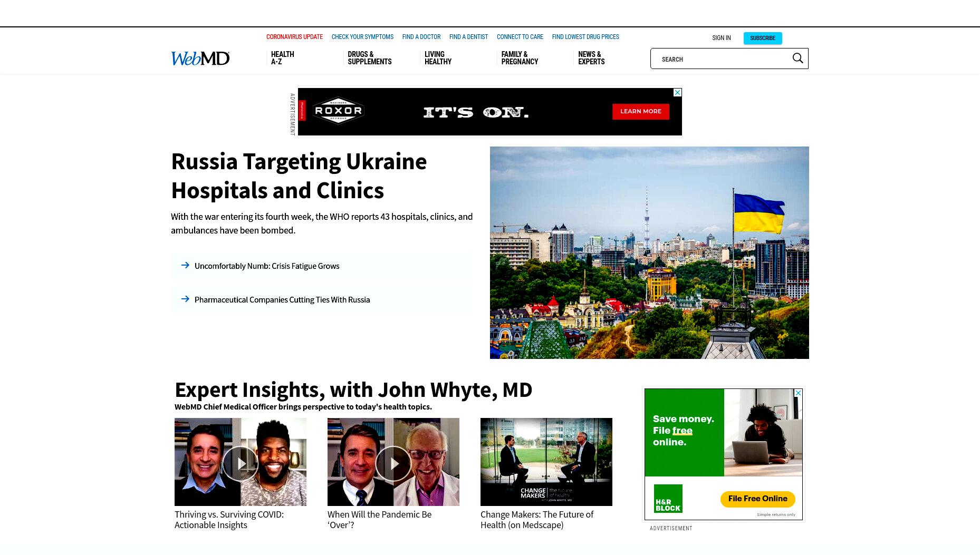Click arrow icon beside Pharmaceutical Companies link
The height and width of the screenshot is (555, 980).
(x=185, y=299)
